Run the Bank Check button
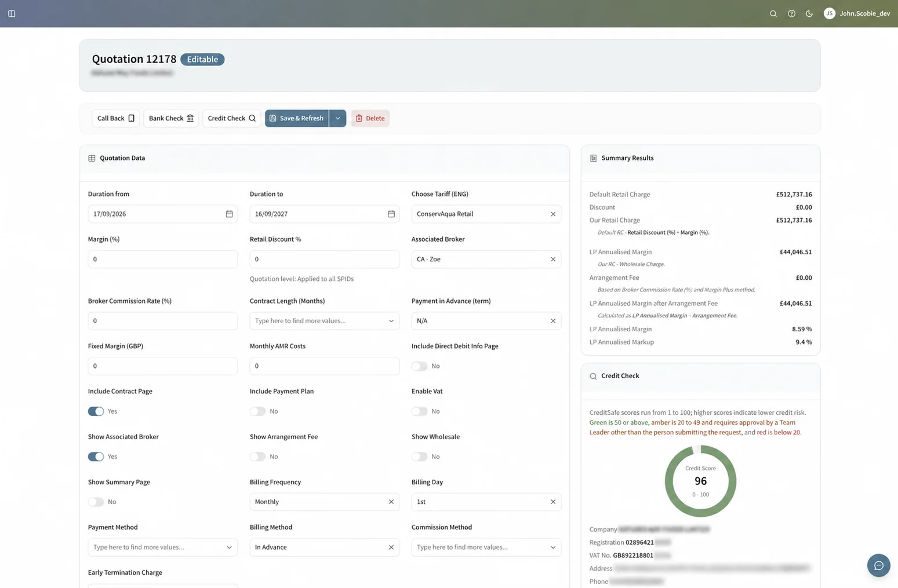898x588 pixels. (171, 118)
